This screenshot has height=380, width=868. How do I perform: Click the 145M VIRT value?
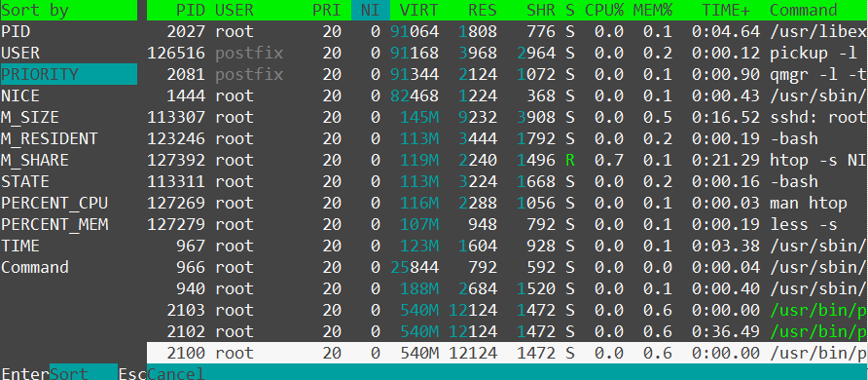tap(419, 118)
